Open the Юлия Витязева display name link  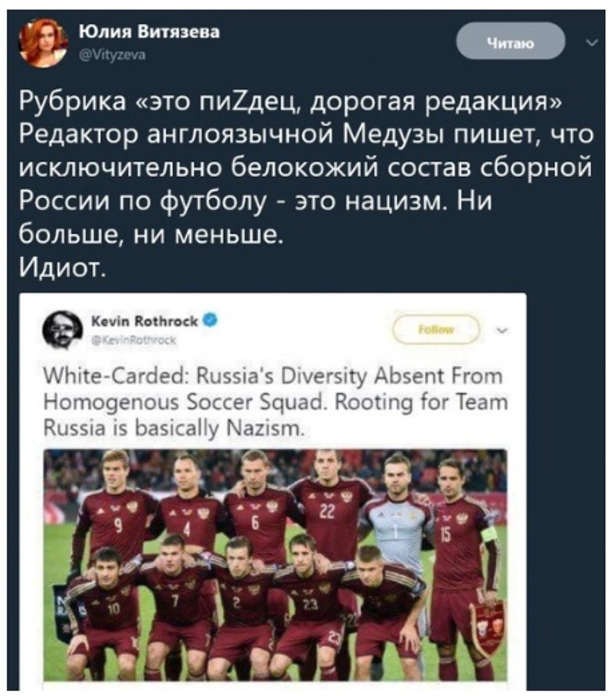click(150, 32)
